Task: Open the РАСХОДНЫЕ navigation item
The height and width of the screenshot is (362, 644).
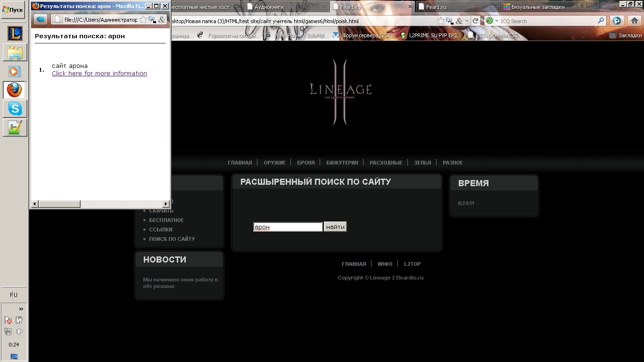Action: [386, 163]
